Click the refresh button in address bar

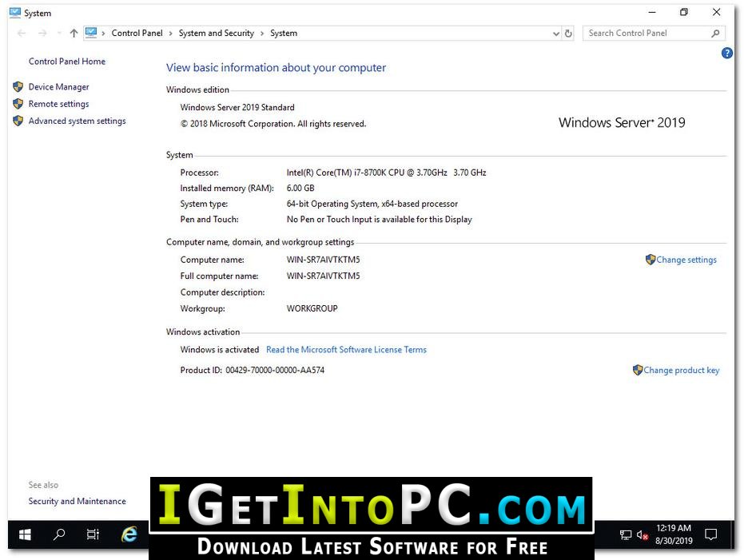[568, 34]
